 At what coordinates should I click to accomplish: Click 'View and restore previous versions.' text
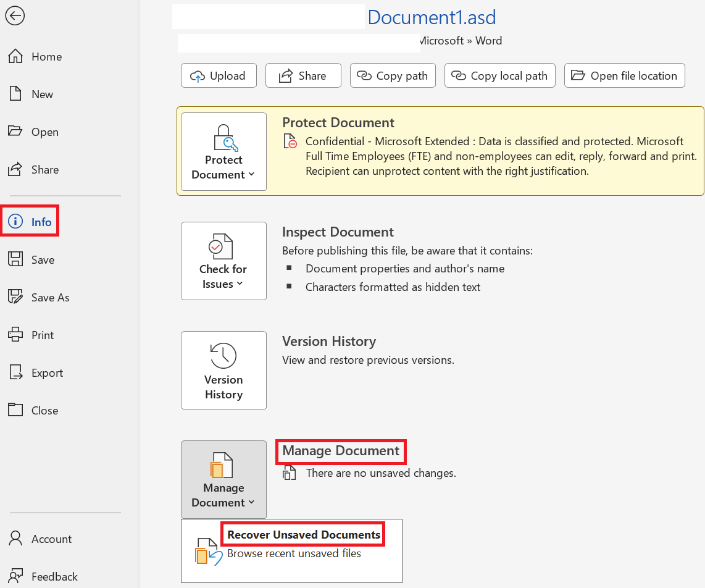(x=368, y=360)
